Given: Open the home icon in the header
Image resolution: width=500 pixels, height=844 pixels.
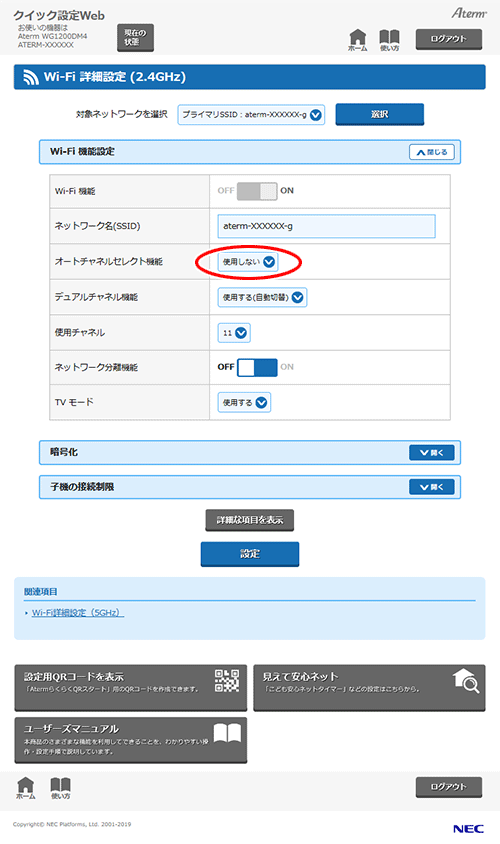Looking at the screenshot, I should tap(357, 40).
